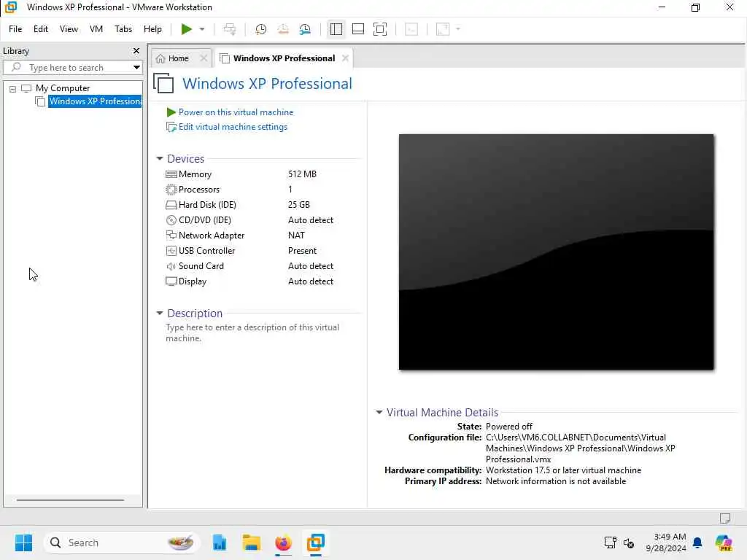The image size is (747, 560).
Task: Open the Tabs menu
Action: click(123, 29)
